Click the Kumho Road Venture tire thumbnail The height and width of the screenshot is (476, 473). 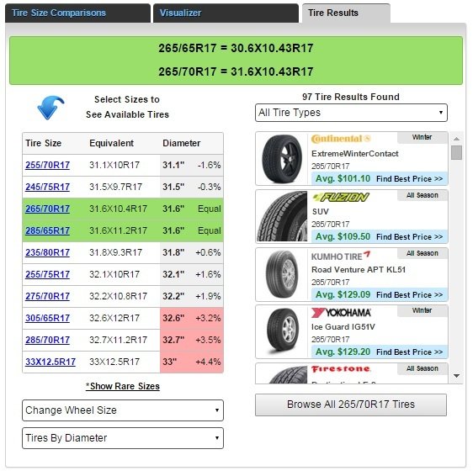[x=282, y=274]
